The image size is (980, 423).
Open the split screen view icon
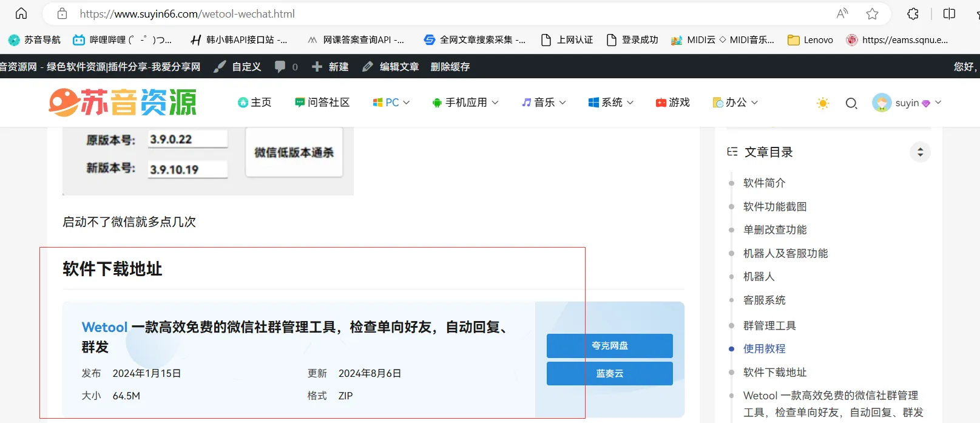(x=949, y=13)
